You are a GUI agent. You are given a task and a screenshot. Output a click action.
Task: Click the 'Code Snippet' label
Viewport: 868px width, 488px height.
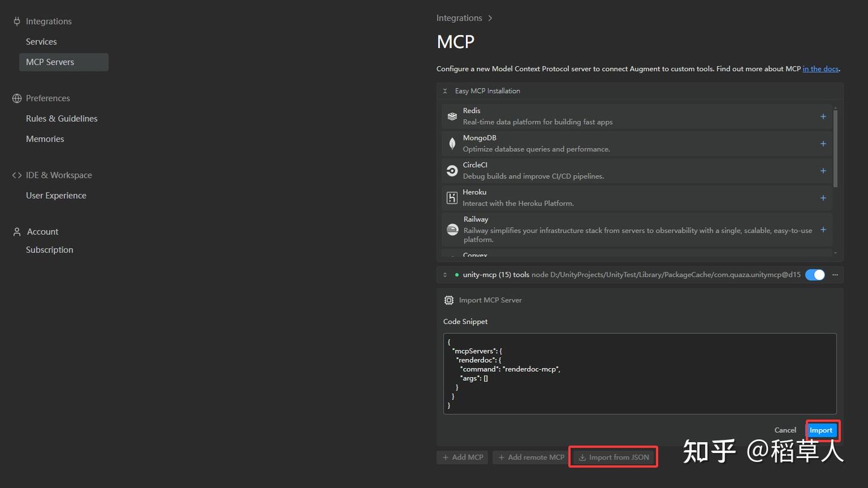465,322
